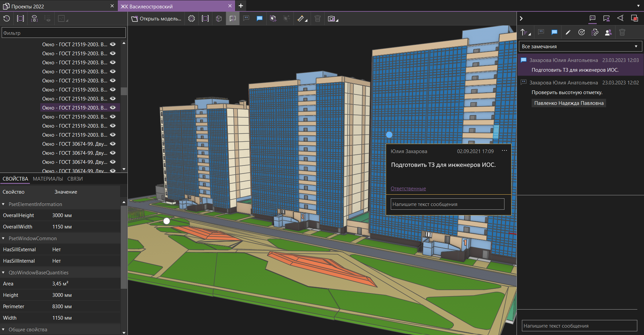Image resolution: width=644 pixels, height=335 pixels.
Task: Click the sort remarks ascending icon
Action: (x=524, y=32)
